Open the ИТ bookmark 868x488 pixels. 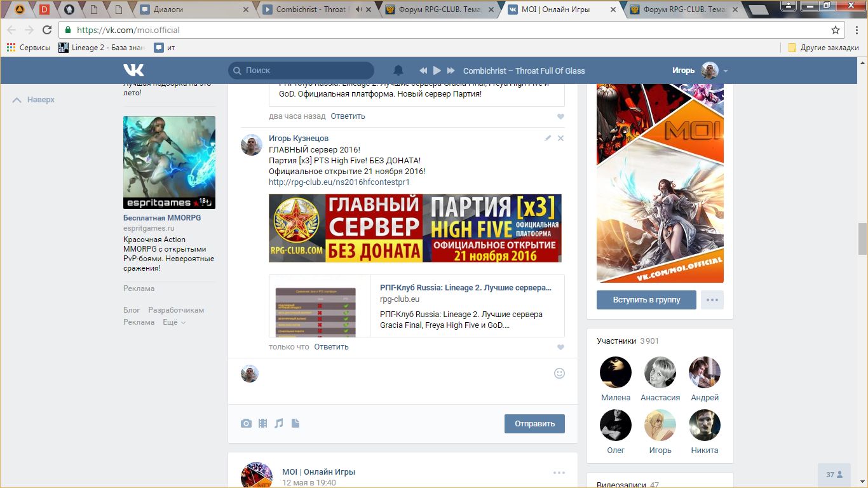165,48
